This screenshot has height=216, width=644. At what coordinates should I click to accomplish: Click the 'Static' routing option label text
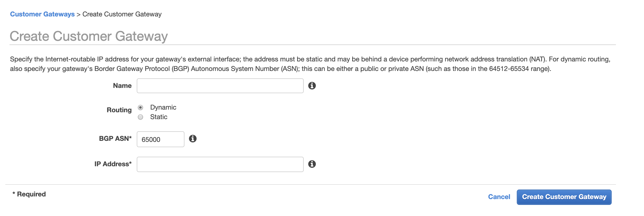point(158,117)
